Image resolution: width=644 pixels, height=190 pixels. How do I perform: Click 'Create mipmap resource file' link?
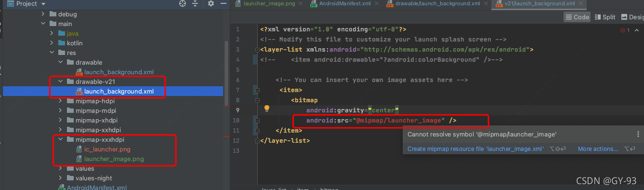(x=475, y=149)
